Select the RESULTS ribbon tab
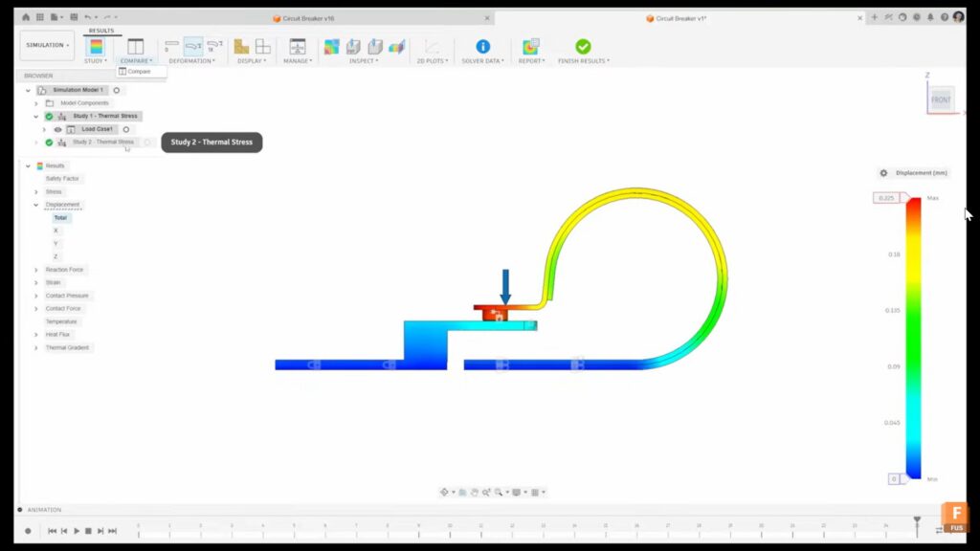The height and width of the screenshot is (551, 980). [x=101, y=31]
